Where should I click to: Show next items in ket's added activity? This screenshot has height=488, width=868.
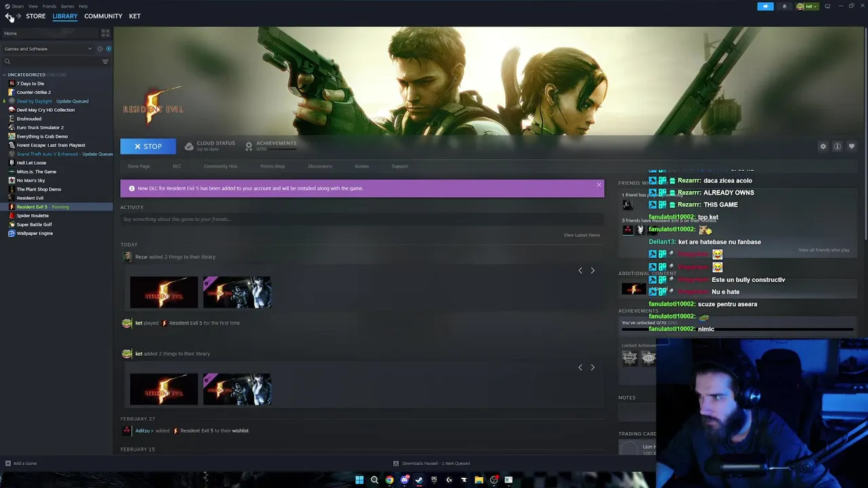coord(593,367)
